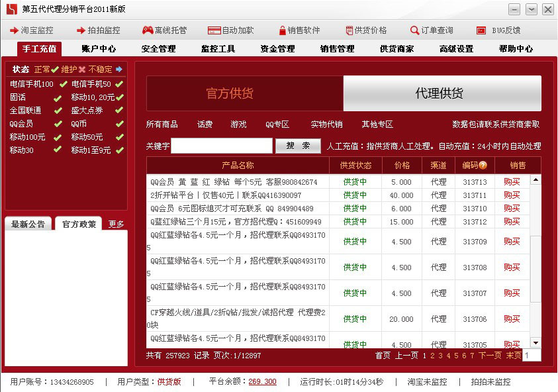This screenshot has height=392, width=558.
Task: Click 维护 cross legend icon
Action: 82,69
